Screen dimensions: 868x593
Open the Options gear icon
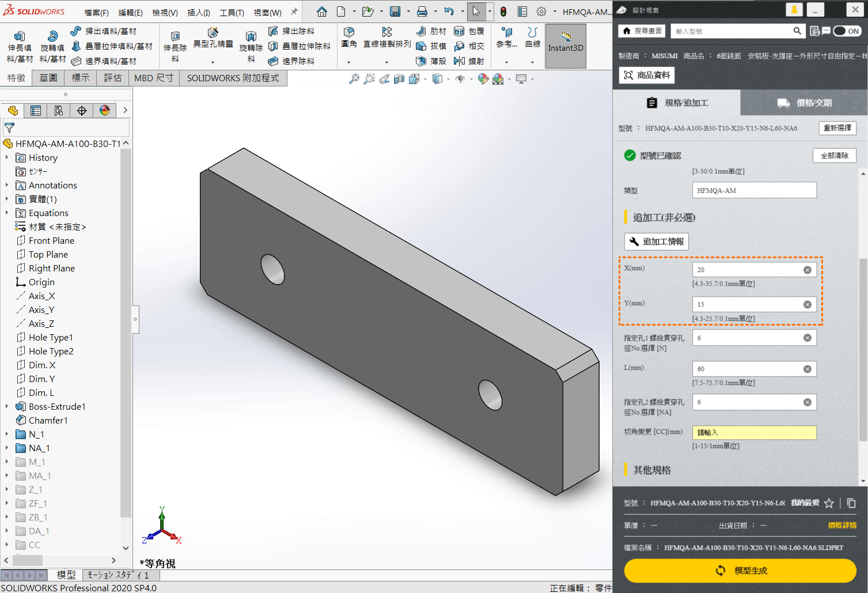[x=541, y=12]
